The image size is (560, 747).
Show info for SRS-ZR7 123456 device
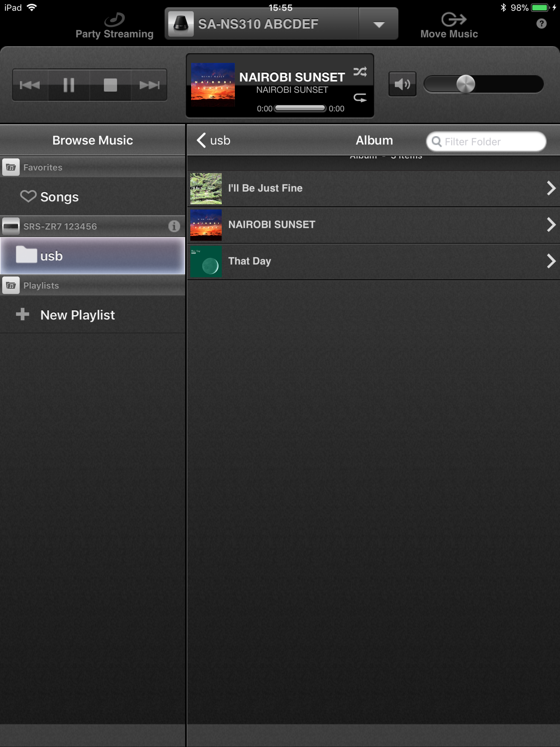tap(174, 226)
